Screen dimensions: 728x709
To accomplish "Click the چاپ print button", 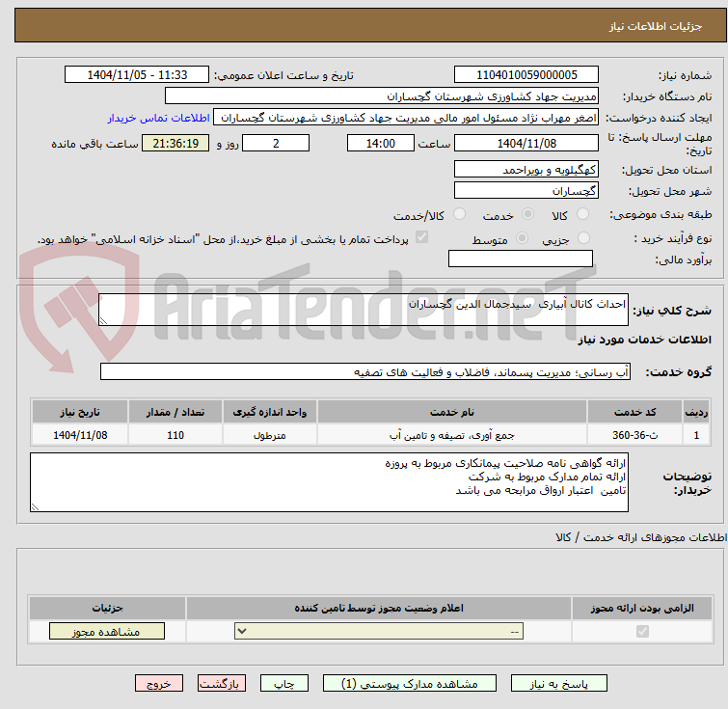I will 284,684.
